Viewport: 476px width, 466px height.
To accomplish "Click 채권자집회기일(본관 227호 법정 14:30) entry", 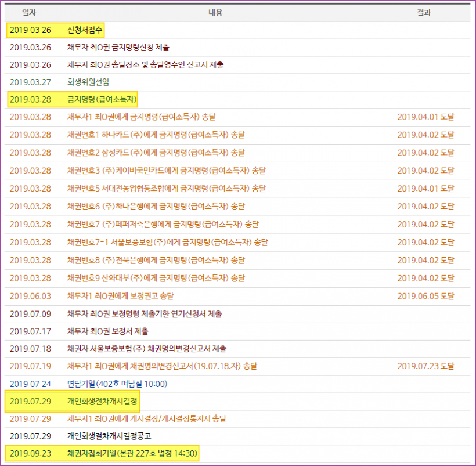I will pyautogui.click(x=132, y=453).
